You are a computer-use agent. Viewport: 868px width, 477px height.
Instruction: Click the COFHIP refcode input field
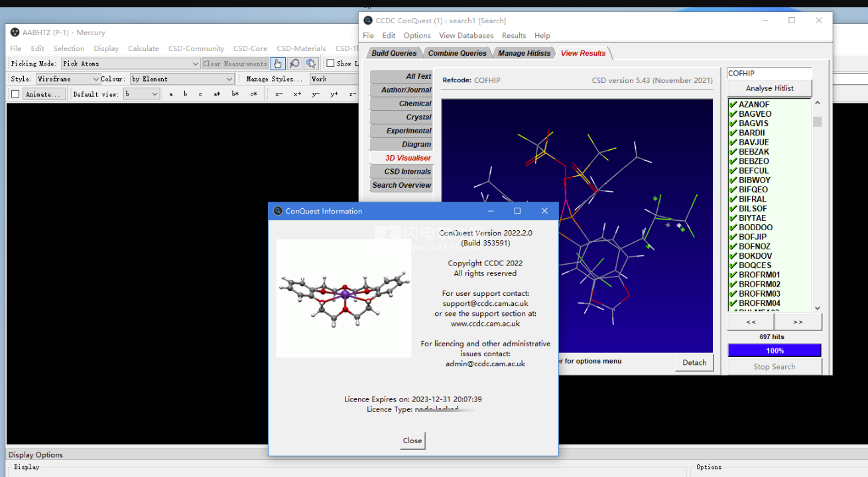[769, 74]
